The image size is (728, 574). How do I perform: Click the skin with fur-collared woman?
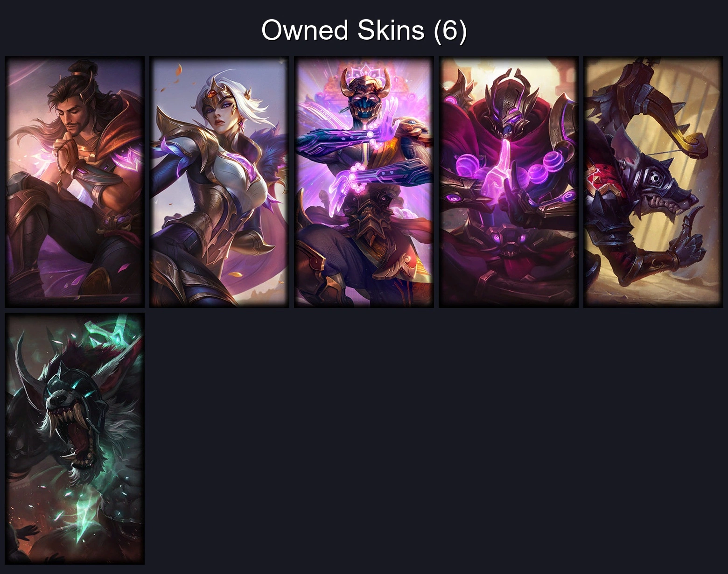[219, 182]
